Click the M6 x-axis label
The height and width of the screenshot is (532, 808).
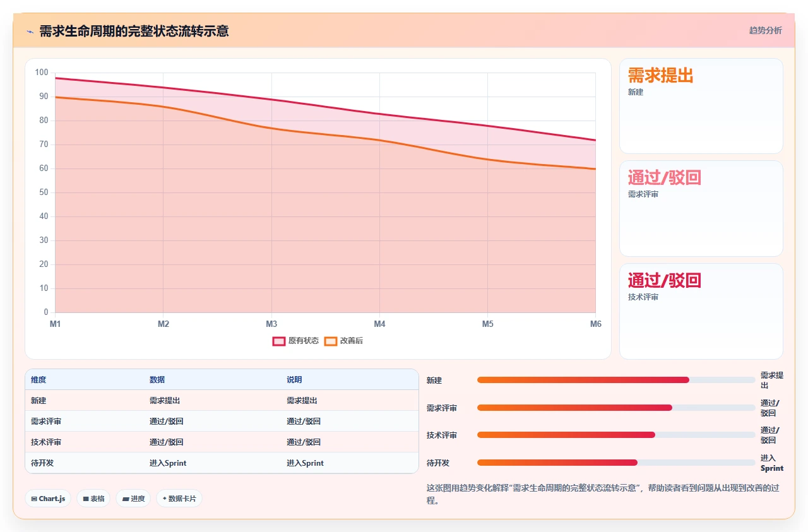(596, 324)
